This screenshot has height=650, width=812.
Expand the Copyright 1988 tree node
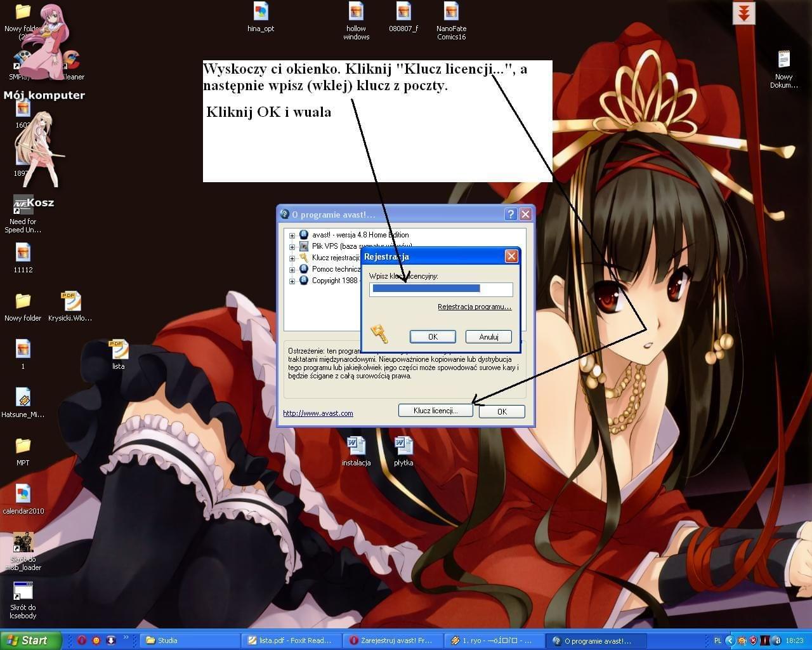[x=292, y=281]
